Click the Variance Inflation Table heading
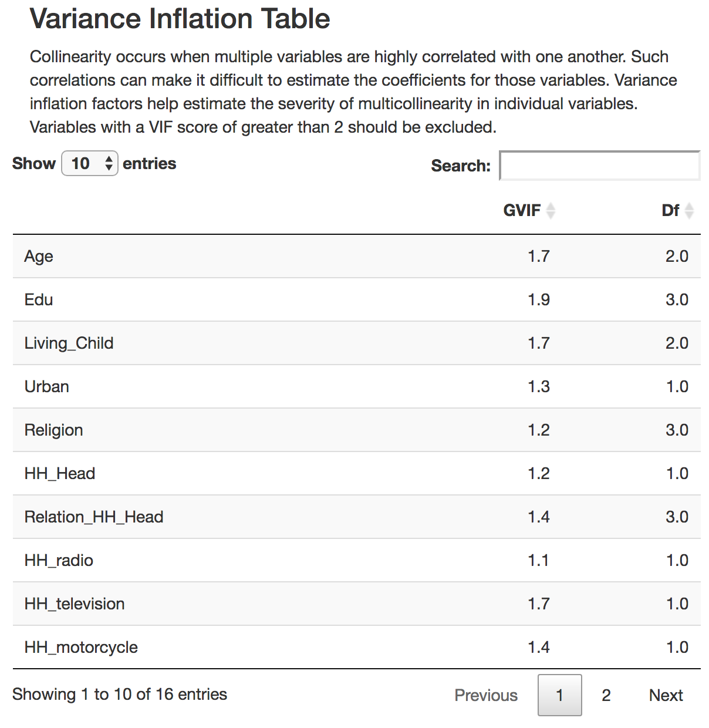This screenshot has height=728, width=709. (x=180, y=19)
